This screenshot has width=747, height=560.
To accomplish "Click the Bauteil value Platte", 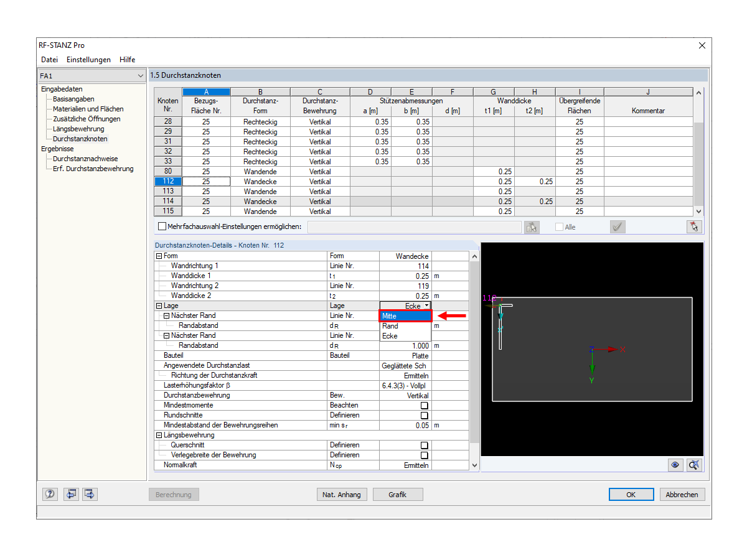I will point(405,355).
